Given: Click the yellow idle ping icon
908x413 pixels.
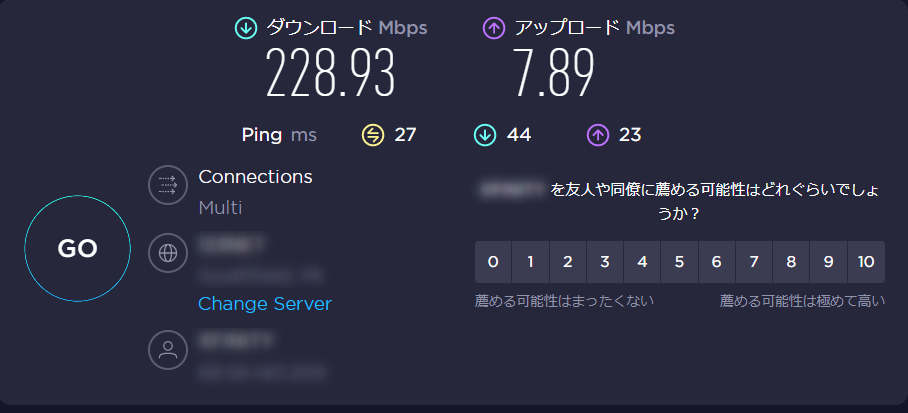Looking at the screenshot, I should click(372, 134).
